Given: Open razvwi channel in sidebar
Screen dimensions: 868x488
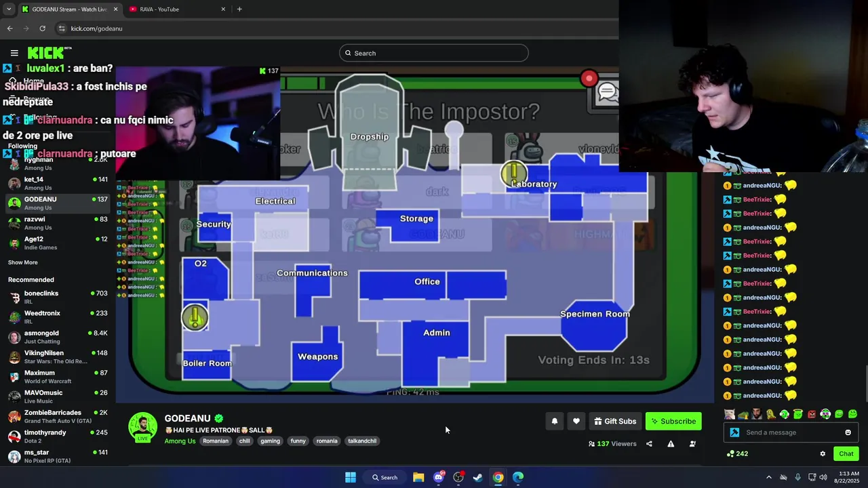Looking at the screenshot, I should pos(58,223).
